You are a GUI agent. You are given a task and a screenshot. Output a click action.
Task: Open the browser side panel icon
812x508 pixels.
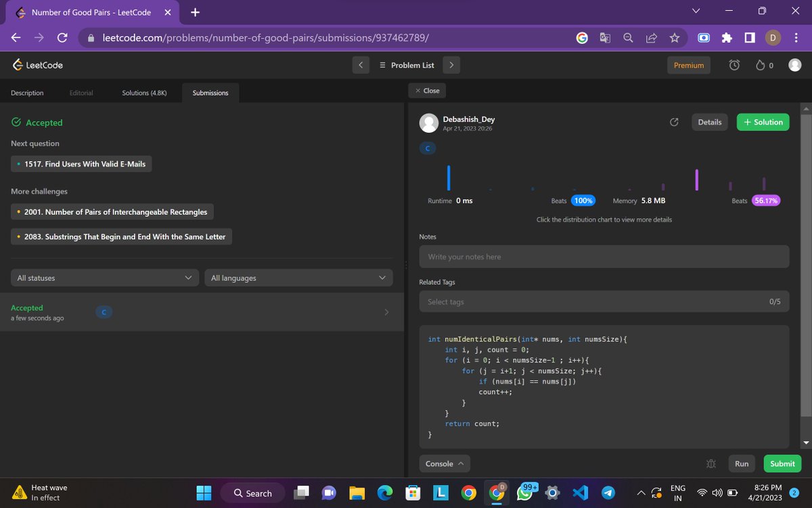(x=750, y=38)
